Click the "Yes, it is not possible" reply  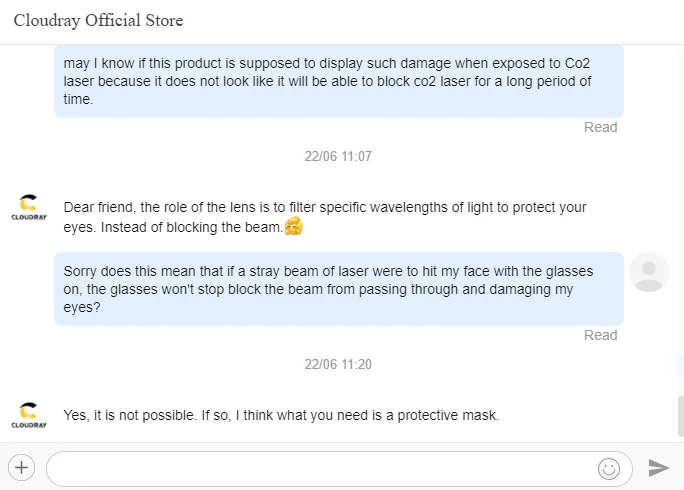280,415
